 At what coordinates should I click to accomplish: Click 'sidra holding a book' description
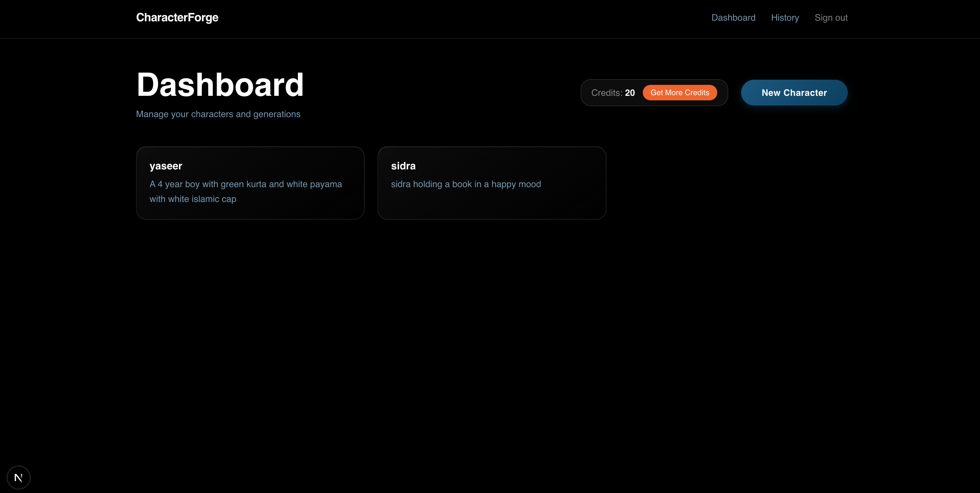465,184
